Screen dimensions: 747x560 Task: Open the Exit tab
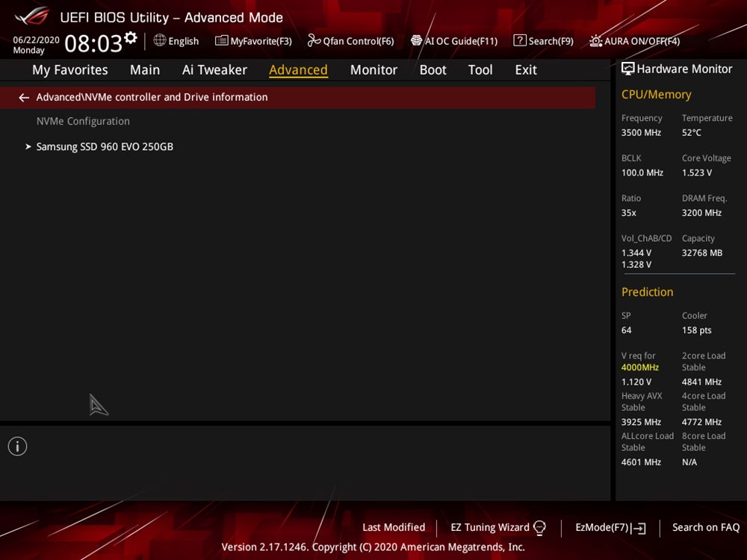pyautogui.click(x=526, y=70)
